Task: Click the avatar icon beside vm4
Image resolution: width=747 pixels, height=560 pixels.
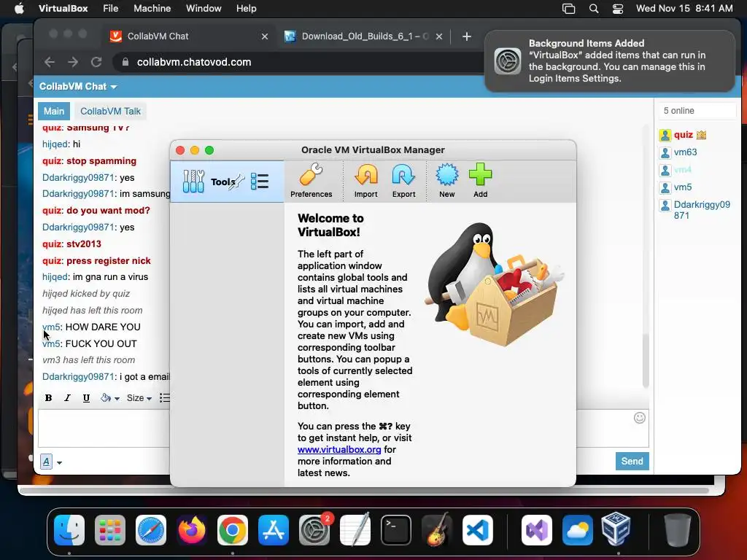Action: [665, 170]
